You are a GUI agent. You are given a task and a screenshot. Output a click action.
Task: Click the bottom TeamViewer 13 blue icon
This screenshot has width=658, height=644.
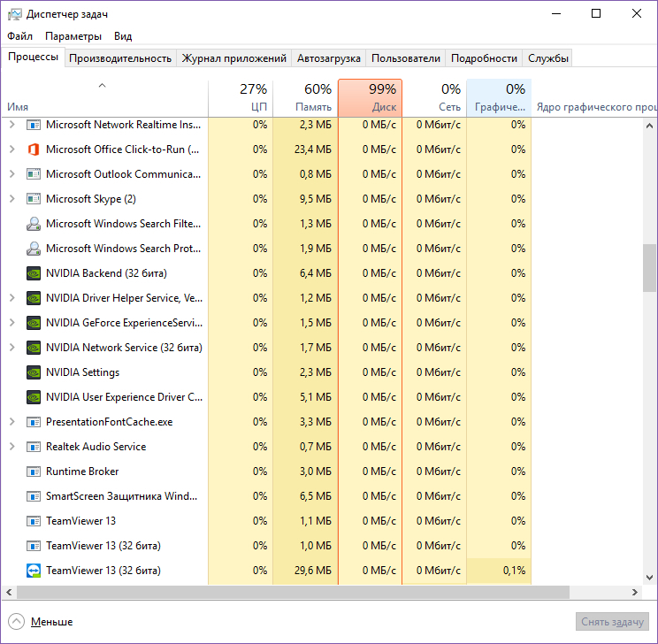tap(34, 571)
